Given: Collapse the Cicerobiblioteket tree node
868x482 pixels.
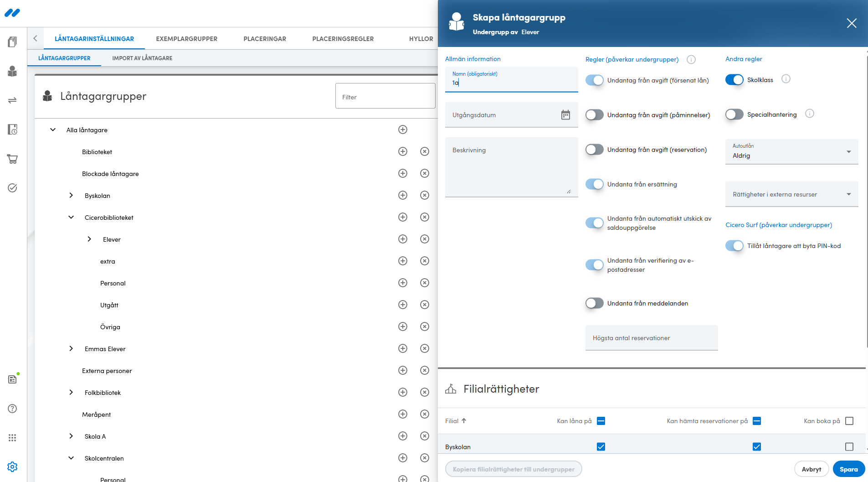Looking at the screenshot, I should click(x=71, y=218).
